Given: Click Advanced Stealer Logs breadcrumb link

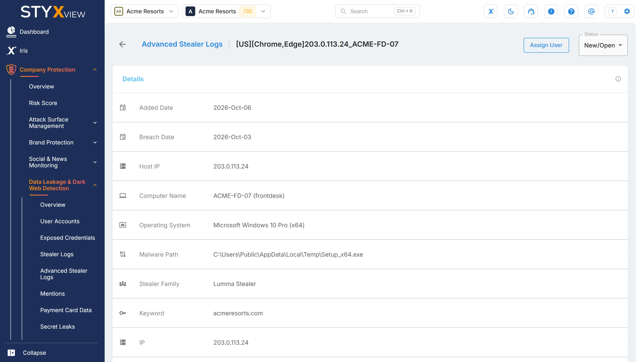Looking at the screenshot, I should (x=182, y=44).
